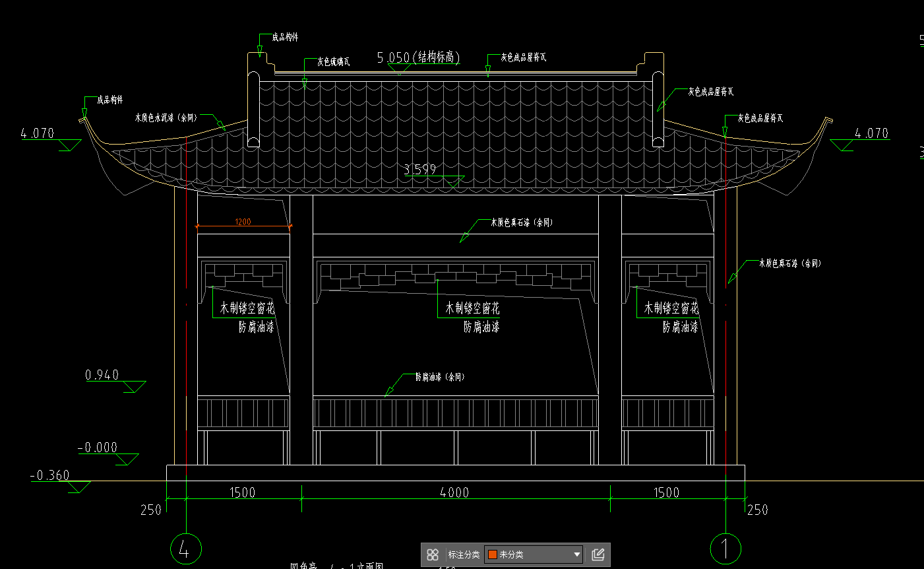Select the 3.599 elevation label
The height and width of the screenshot is (569, 924).
tap(420, 170)
